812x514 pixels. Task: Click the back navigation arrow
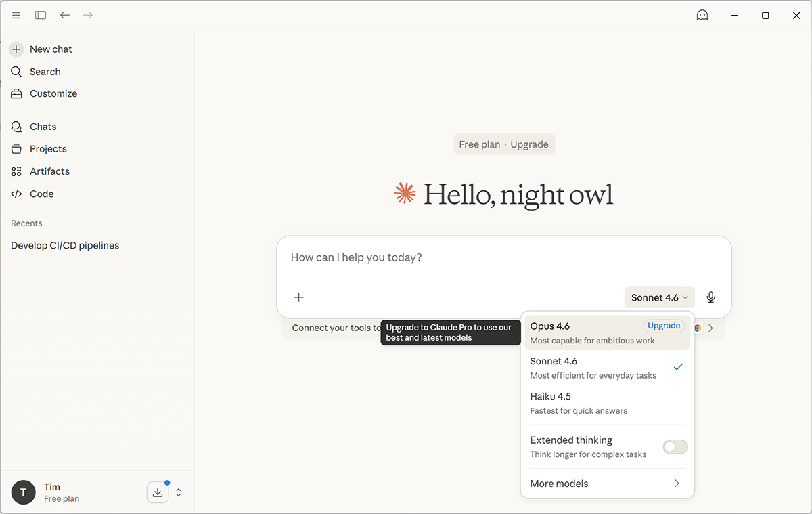point(65,15)
